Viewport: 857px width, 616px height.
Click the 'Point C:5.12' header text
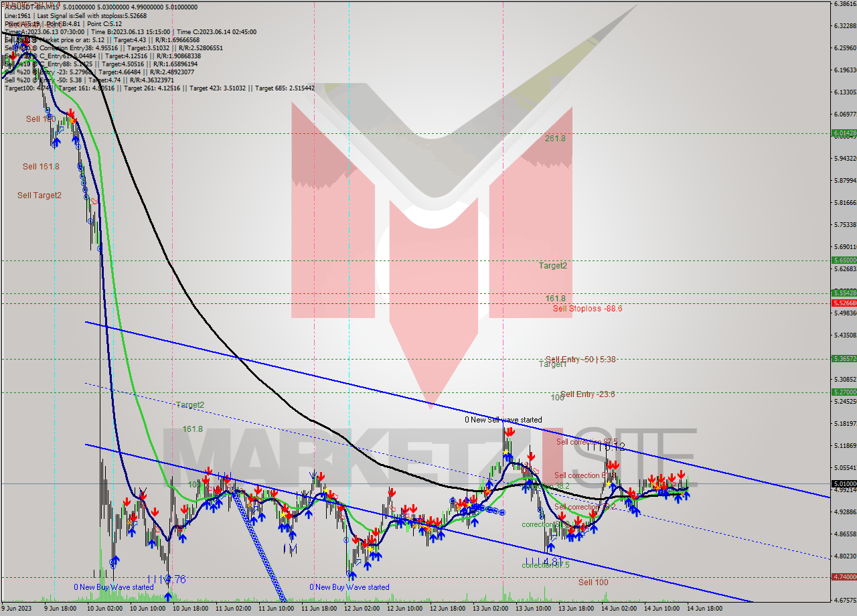pyautogui.click(x=104, y=23)
